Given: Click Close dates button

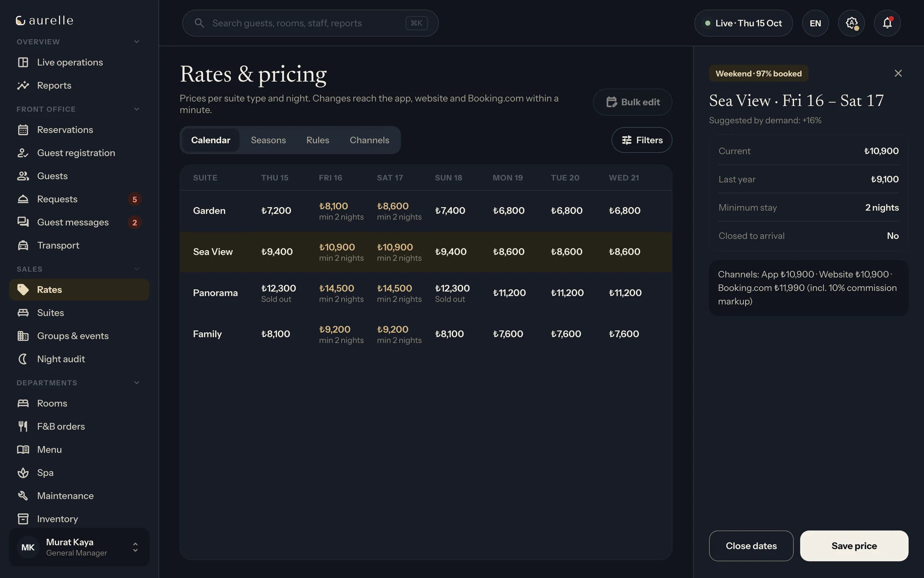Looking at the screenshot, I should coord(751,546).
